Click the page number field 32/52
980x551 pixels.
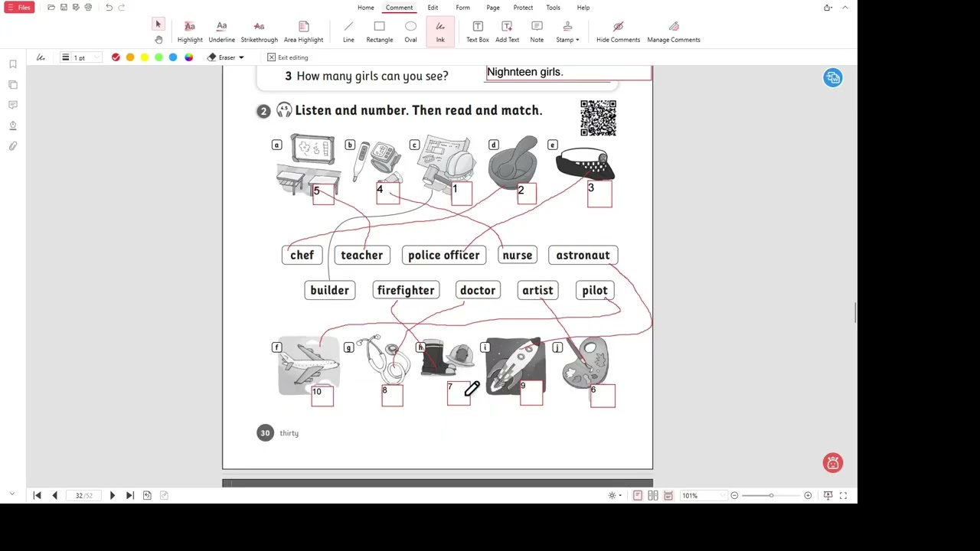pyautogui.click(x=83, y=495)
